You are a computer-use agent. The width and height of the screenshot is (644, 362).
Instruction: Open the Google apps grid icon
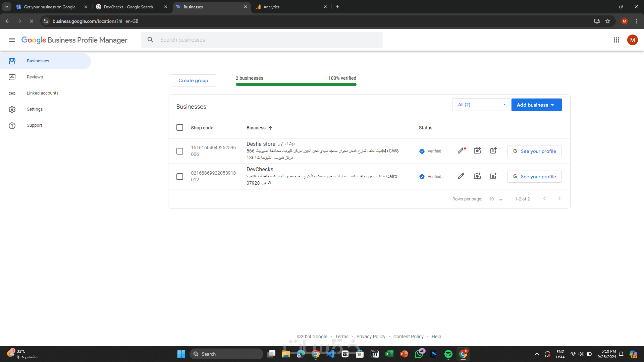(616, 40)
